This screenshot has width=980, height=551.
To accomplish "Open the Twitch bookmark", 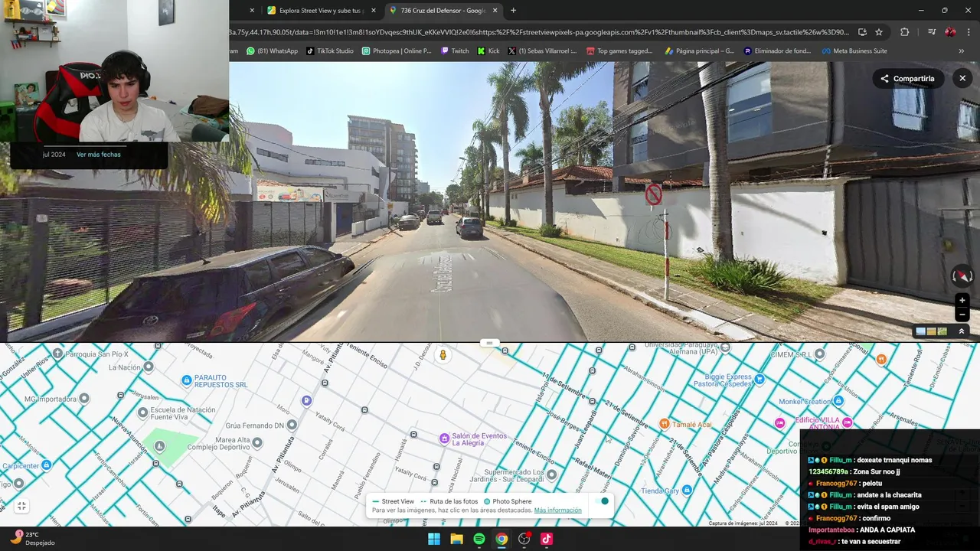I will [x=454, y=51].
